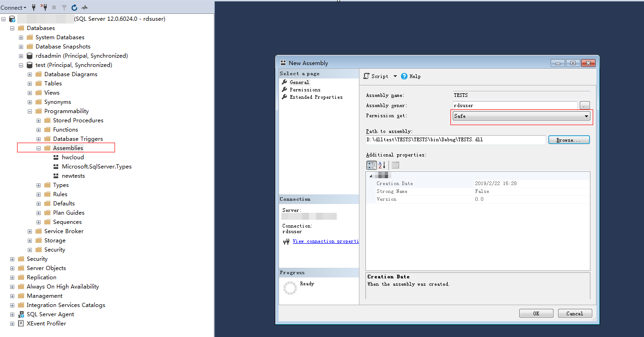
Task: Click the Browse... button
Action: (x=569, y=140)
